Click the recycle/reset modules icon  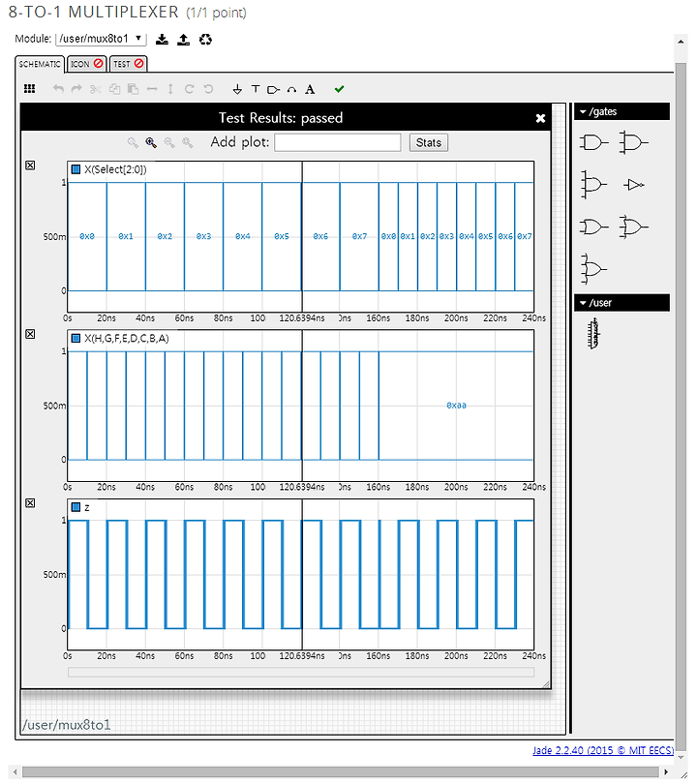pyautogui.click(x=205, y=40)
